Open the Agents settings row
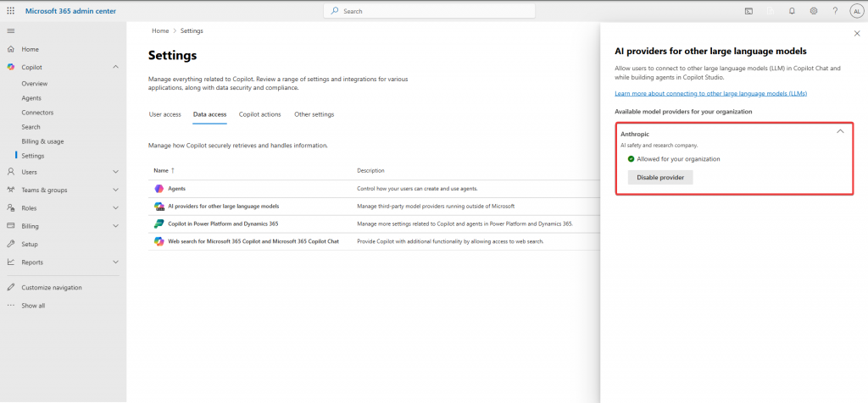The width and height of the screenshot is (868, 403). pyautogui.click(x=374, y=189)
